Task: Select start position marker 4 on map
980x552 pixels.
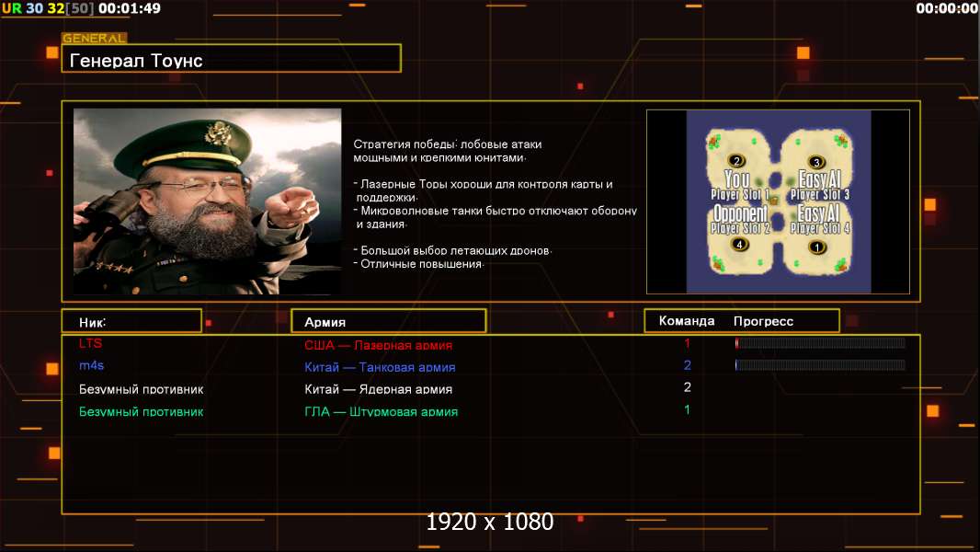Action: [739, 245]
